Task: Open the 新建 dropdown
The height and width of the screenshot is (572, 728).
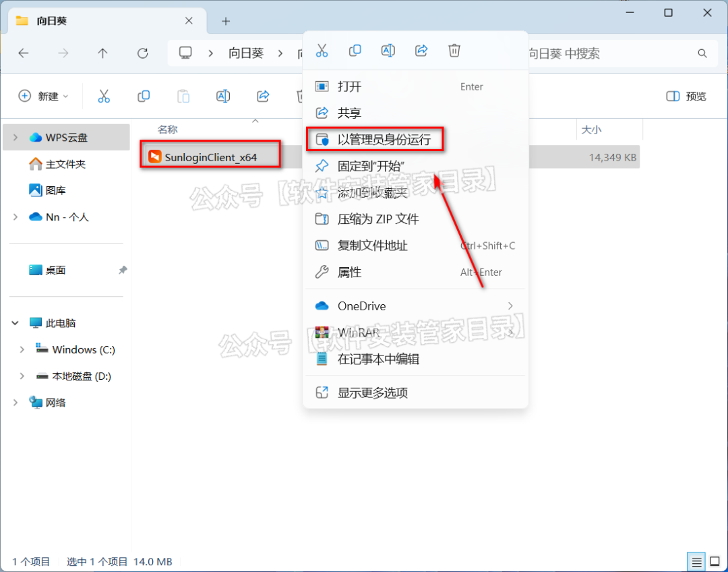Action: [43, 96]
